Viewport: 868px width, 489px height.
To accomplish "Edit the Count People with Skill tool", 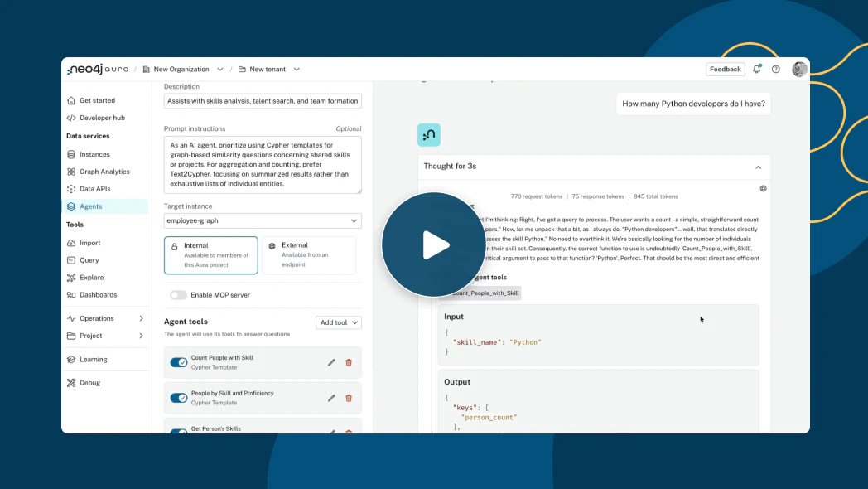I will click(331, 362).
